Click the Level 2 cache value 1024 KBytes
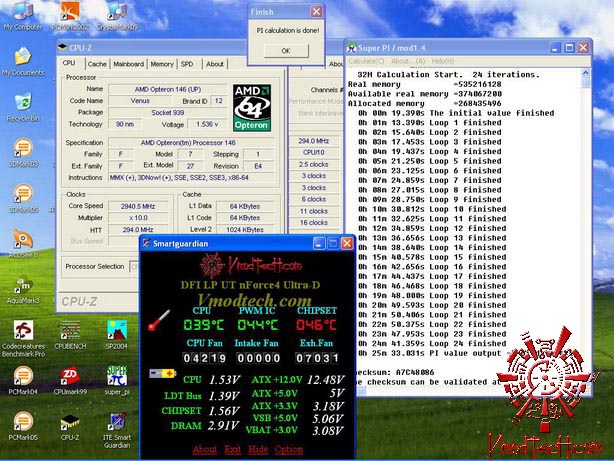 click(245, 230)
